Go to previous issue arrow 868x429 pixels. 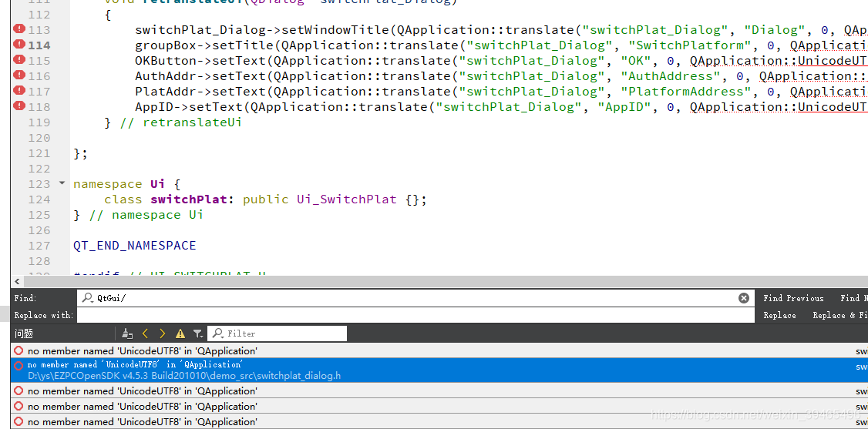click(145, 333)
